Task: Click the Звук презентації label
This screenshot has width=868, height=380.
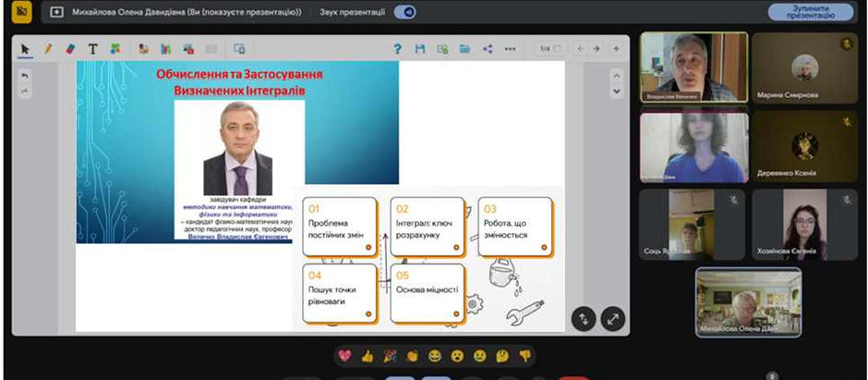Action: click(352, 12)
